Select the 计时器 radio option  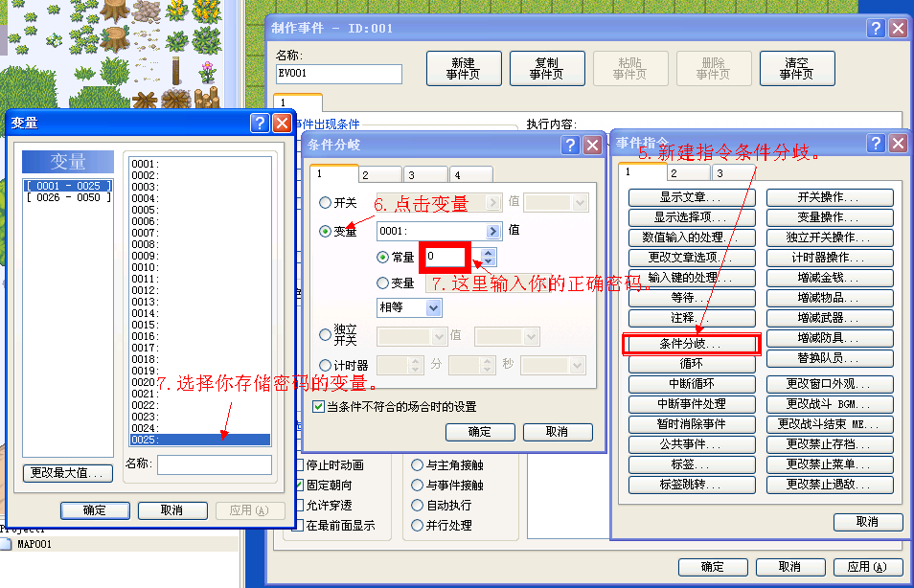325,366
